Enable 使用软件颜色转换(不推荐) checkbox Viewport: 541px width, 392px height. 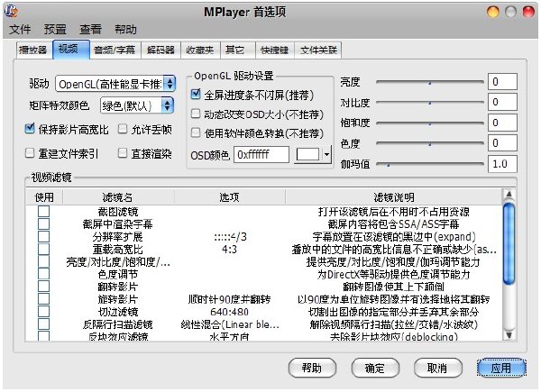196,132
